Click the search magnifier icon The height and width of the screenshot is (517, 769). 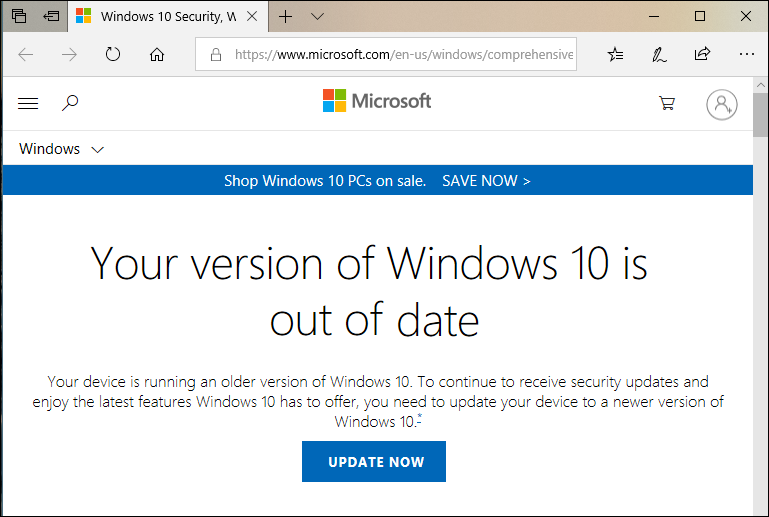[70, 103]
